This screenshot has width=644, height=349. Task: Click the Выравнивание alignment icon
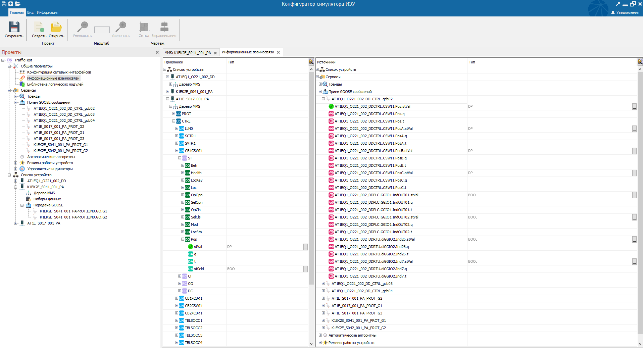tap(164, 27)
